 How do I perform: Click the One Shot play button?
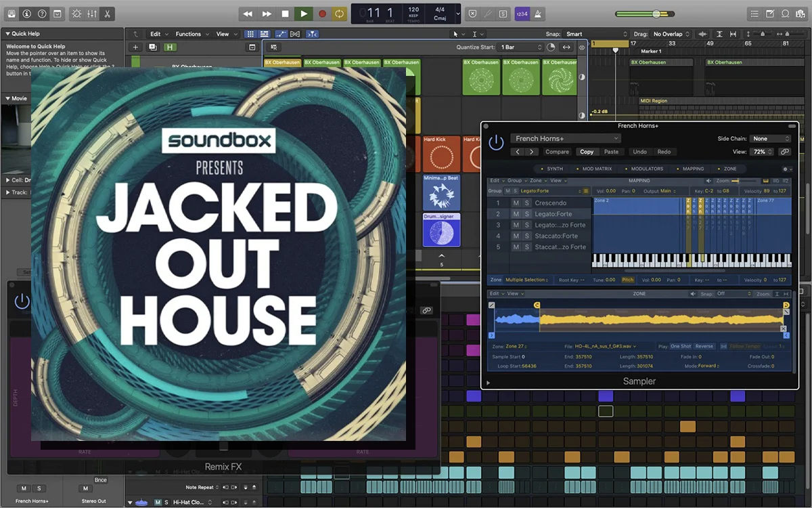point(680,346)
